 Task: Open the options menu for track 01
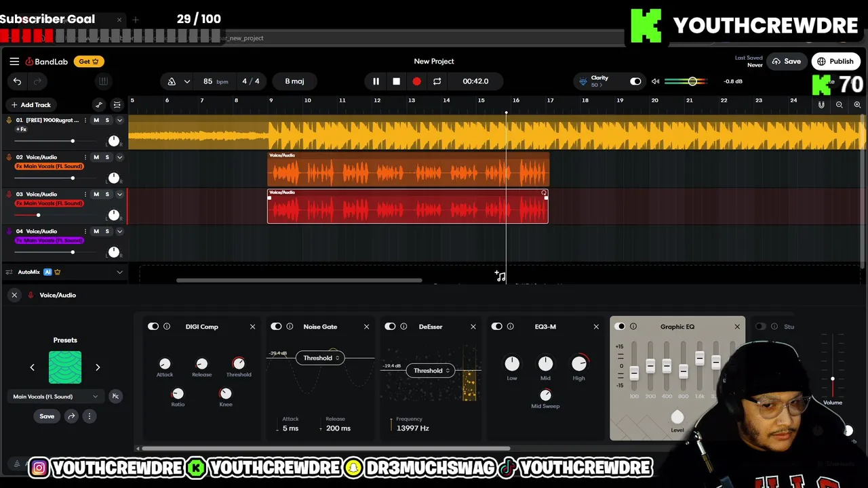pos(85,120)
